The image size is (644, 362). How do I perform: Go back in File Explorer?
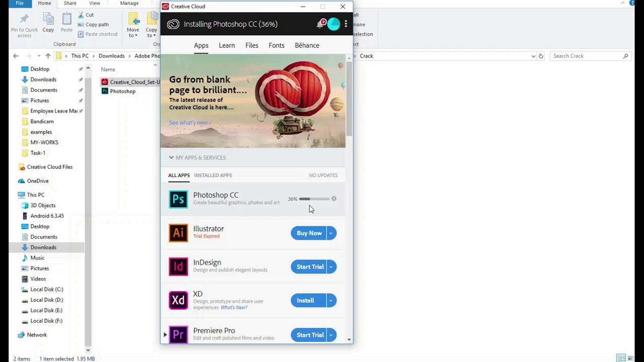point(16,56)
